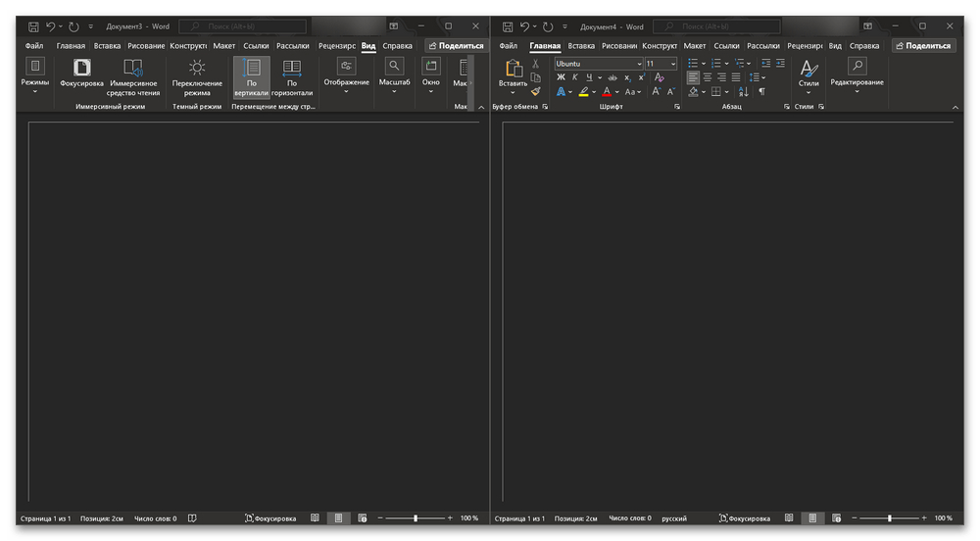
Task: Click Число слов in Документ3 status bar
Action: point(156,518)
